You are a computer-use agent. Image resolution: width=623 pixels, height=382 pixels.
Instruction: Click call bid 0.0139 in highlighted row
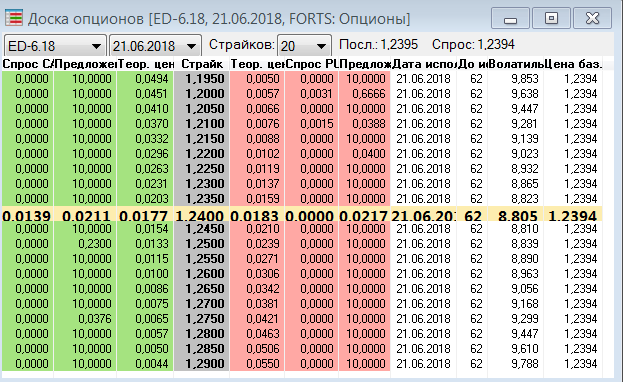click(x=26, y=215)
